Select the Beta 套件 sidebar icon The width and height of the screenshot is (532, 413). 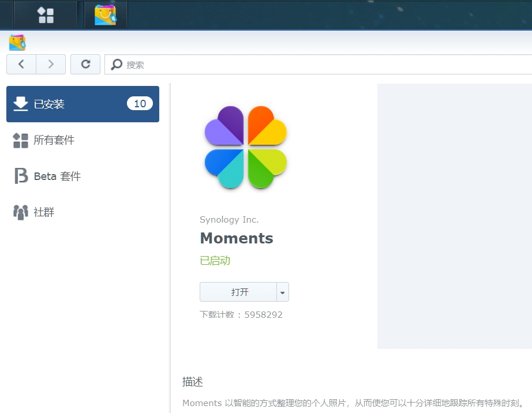click(x=21, y=176)
